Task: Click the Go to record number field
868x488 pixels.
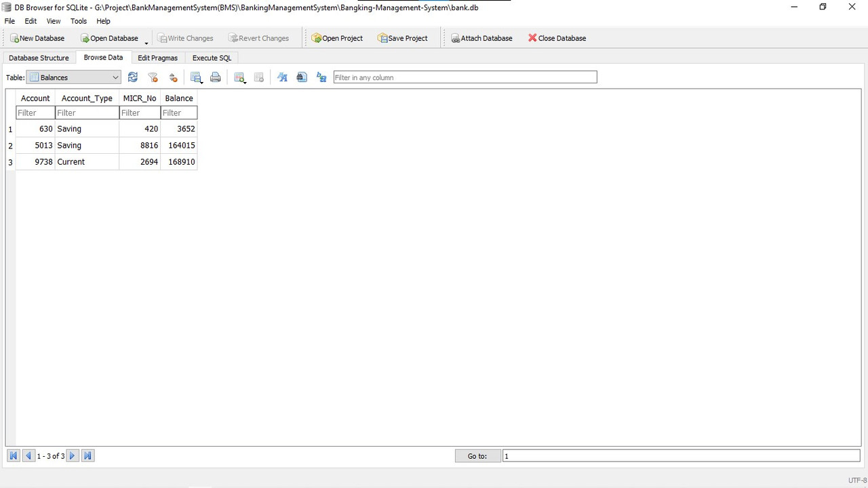Action: pyautogui.click(x=681, y=456)
